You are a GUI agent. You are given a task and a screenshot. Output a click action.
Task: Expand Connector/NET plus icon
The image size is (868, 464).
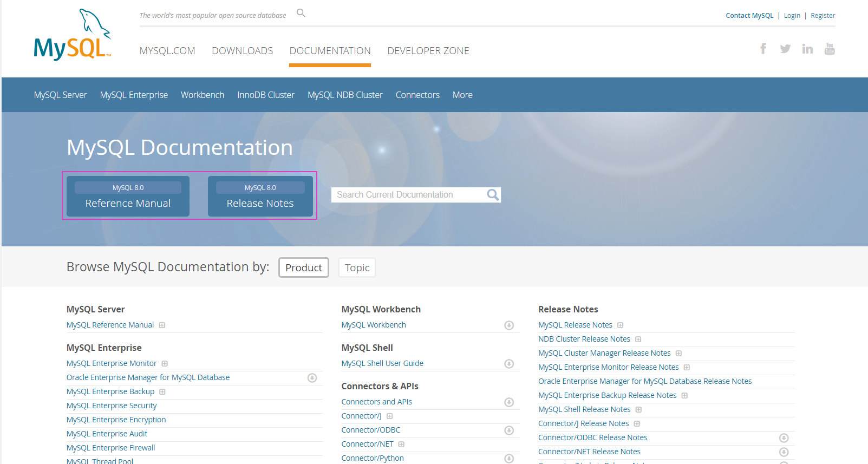401,445
